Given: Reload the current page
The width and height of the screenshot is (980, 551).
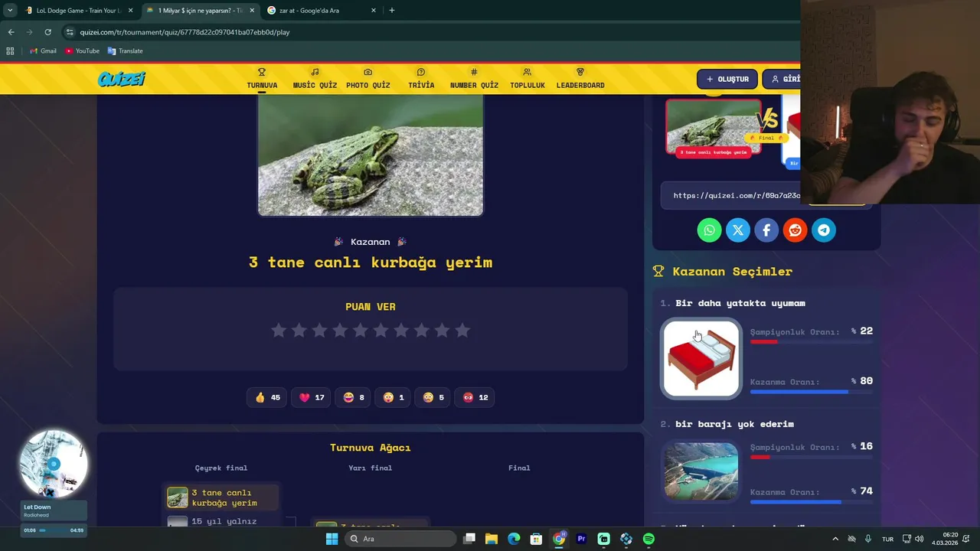Looking at the screenshot, I should click(47, 32).
